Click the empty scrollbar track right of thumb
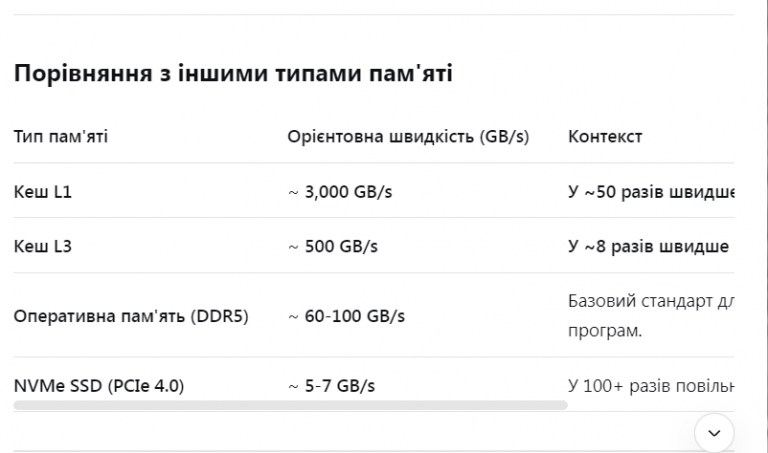This screenshot has height=453, width=768. pyautogui.click(x=650, y=405)
